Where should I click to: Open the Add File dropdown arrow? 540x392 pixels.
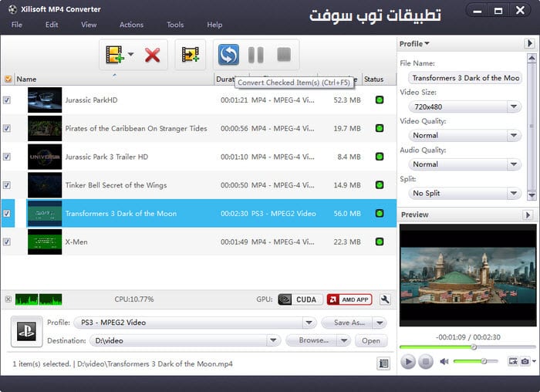click(130, 54)
